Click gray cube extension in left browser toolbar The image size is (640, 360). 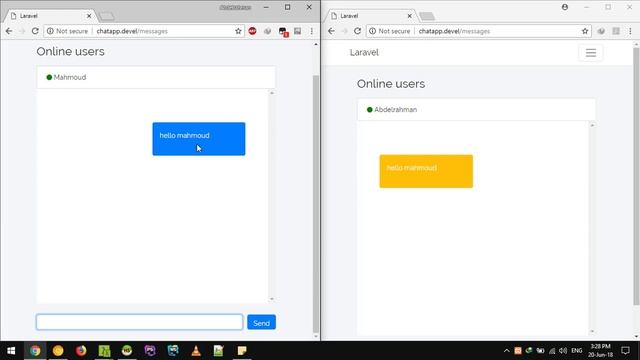pyautogui.click(x=267, y=31)
